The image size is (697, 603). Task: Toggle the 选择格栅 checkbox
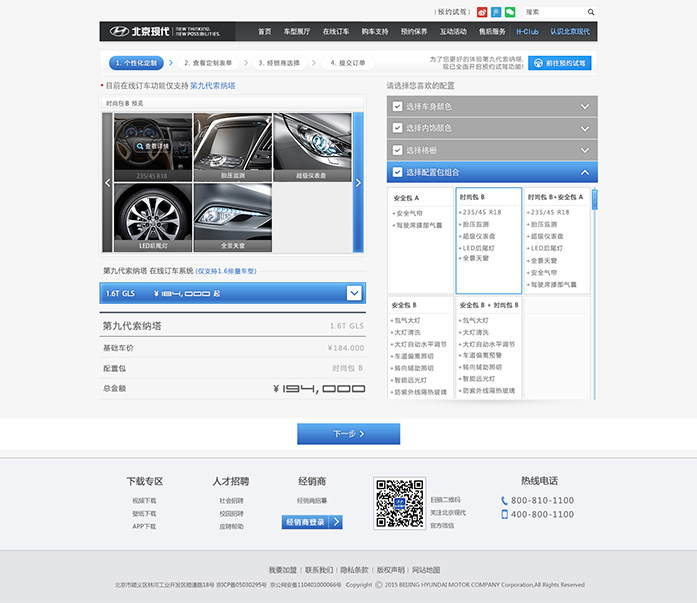coord(398,150)
